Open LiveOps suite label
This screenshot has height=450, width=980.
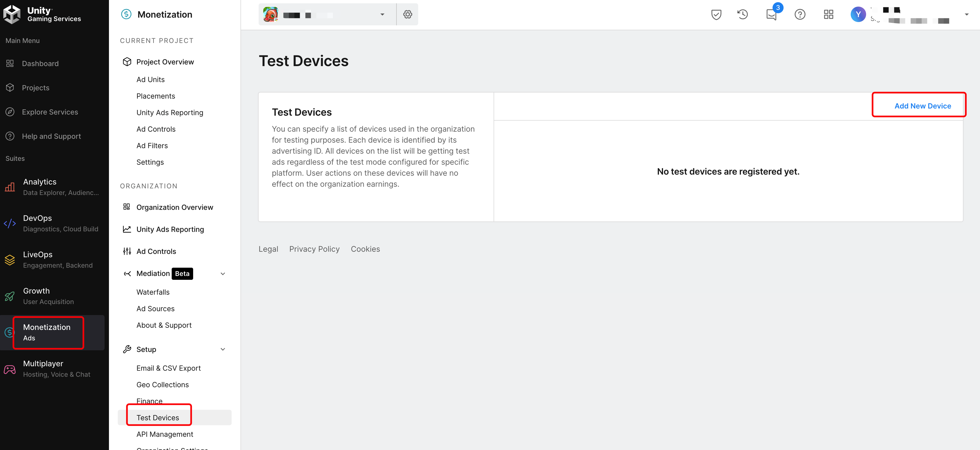coord(38,254)
